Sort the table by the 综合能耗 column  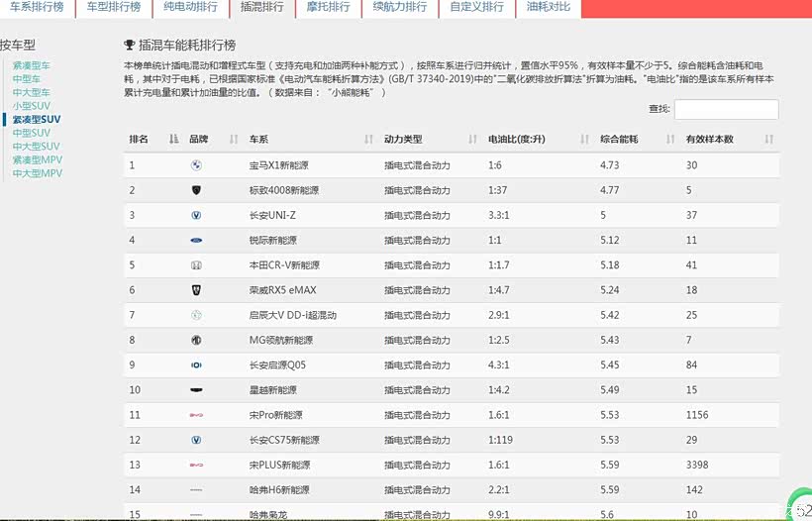[670, 139]
